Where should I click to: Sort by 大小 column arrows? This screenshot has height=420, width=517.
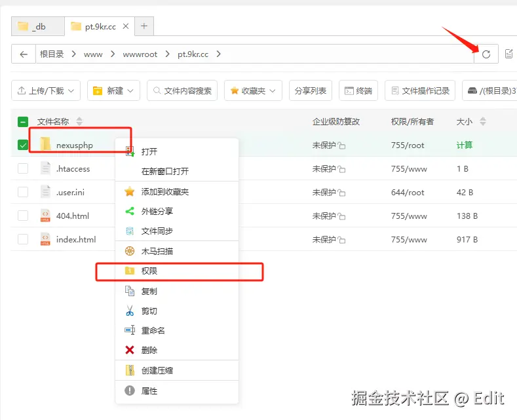pos(483,121)
